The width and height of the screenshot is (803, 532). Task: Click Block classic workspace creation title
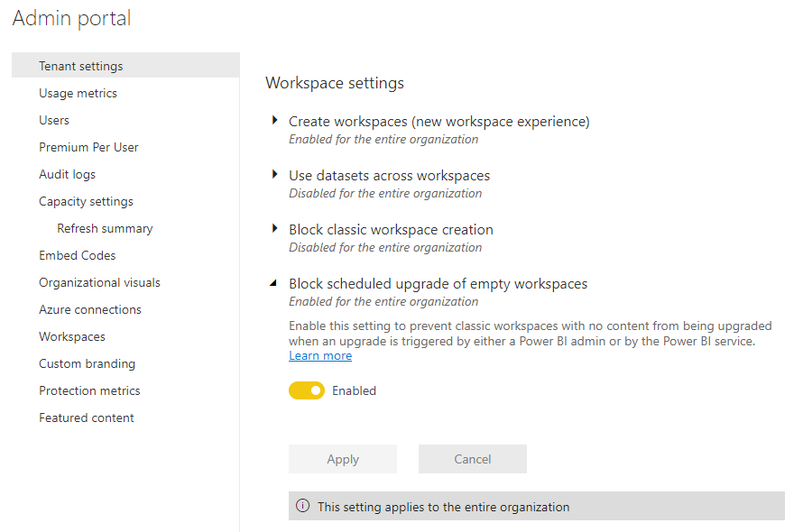tap(391, 230)
